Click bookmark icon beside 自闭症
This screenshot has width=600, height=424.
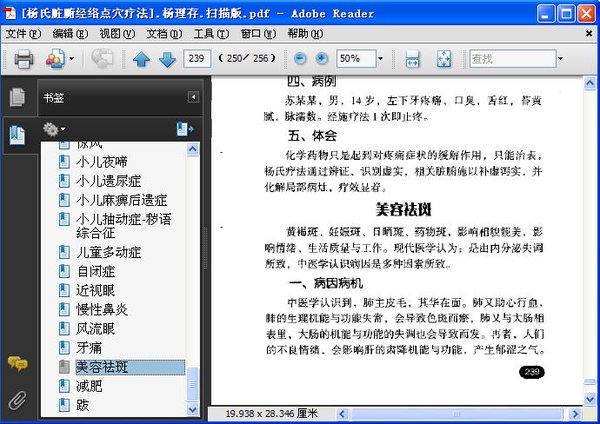(64, 271)
